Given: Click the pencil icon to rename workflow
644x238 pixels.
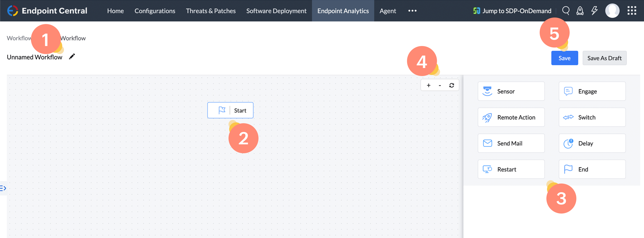Looking at the screenshot, I should pos(72,57).
